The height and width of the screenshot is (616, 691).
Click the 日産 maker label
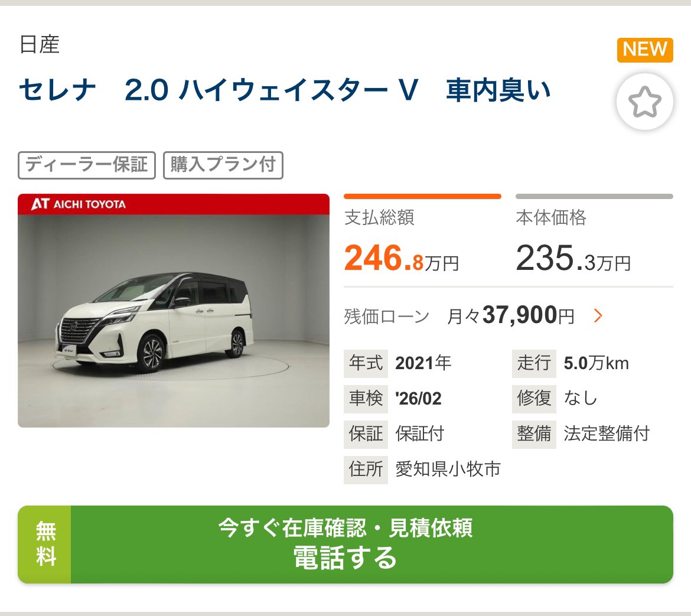[x=40, y=44]
